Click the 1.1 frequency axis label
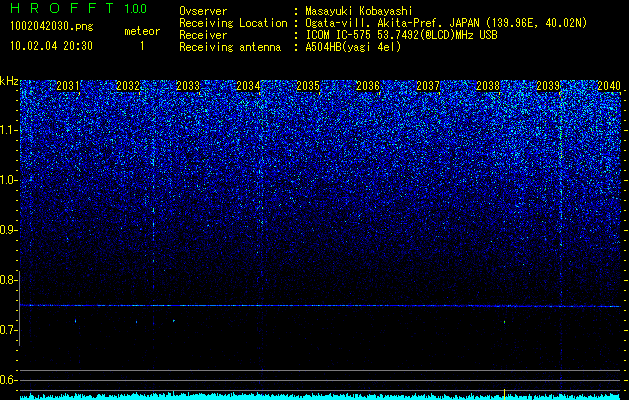The width and height of the screenshot is (629, 400). pos(9,130)
